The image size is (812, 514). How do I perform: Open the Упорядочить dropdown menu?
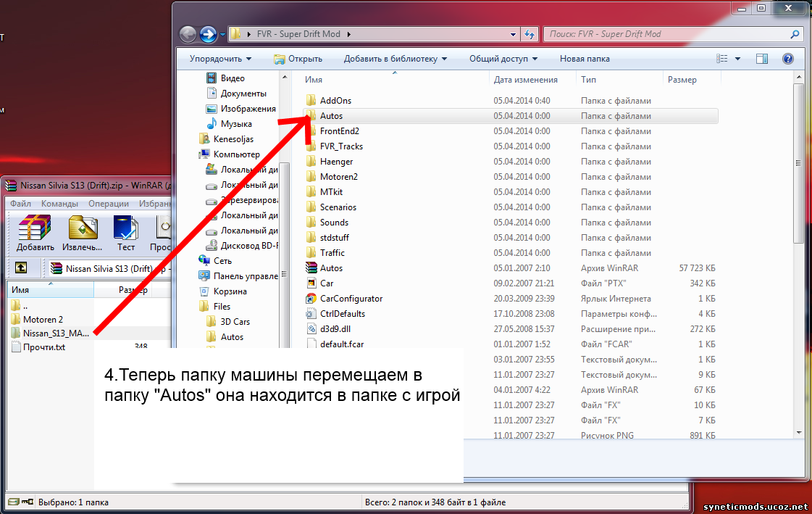220,59
